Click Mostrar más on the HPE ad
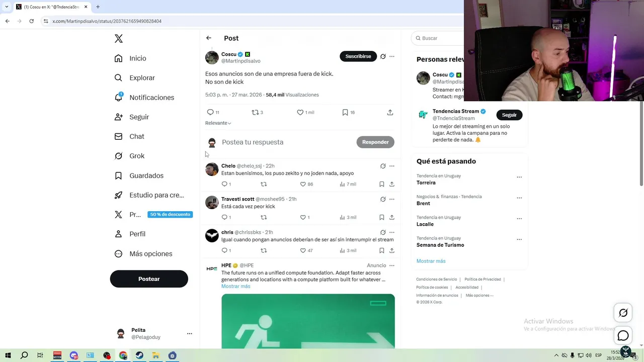The image size is (644, 362). tap(235, 286)
